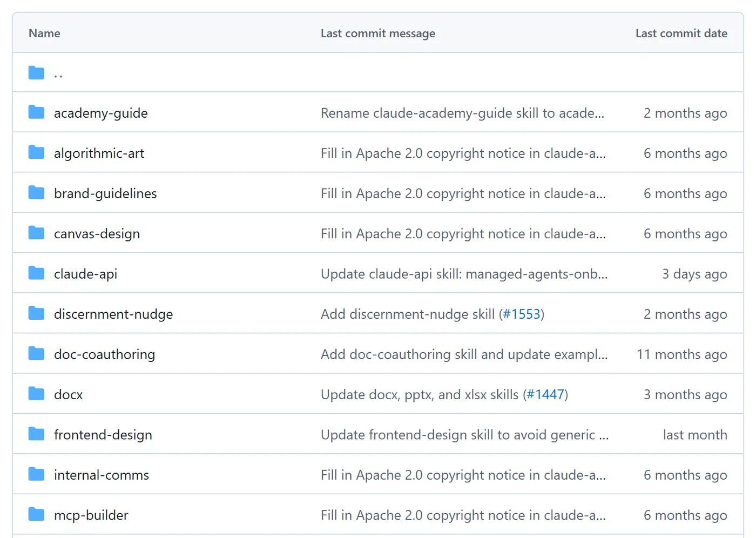Open the academy-guide folder link

coord(101,113)
